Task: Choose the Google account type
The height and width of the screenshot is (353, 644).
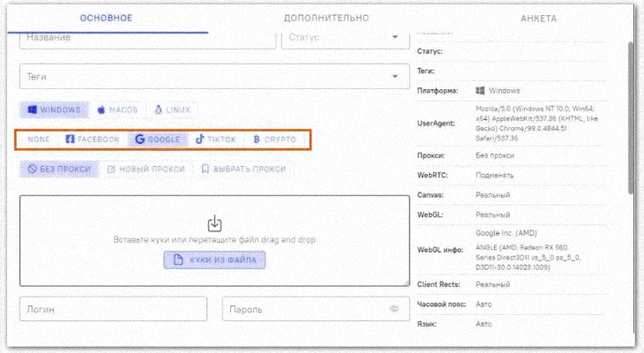Action: point(157,139)
